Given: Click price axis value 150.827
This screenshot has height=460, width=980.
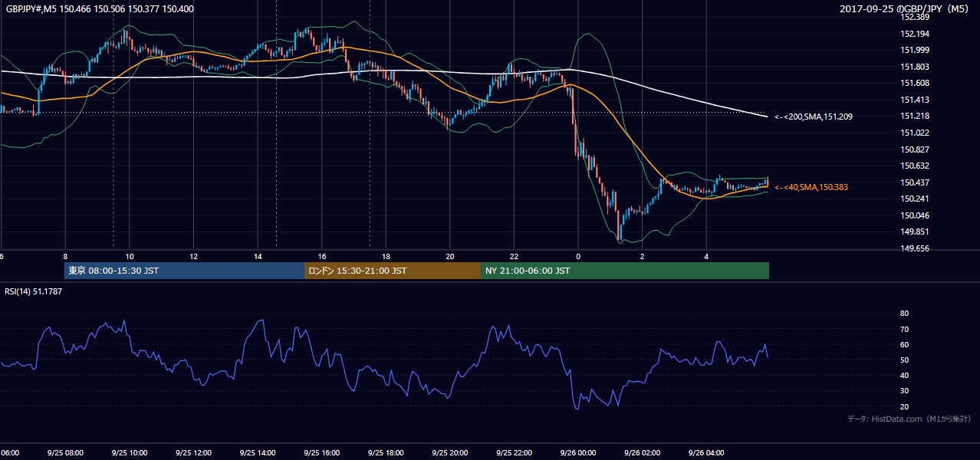Looking at the screenshot, I should pyautogui.click(x=914, y=149).
